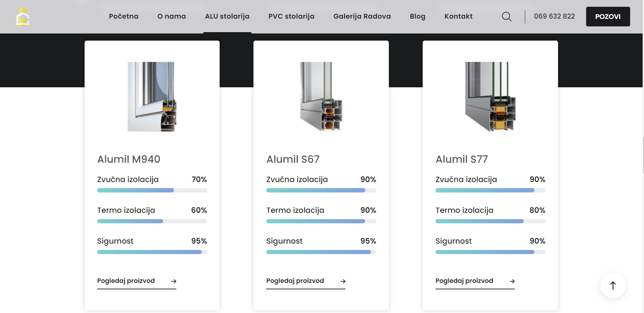Click the scroll-to-top arrow button
The height and width of the screenshot is (313, 644).
click(613, 285)
